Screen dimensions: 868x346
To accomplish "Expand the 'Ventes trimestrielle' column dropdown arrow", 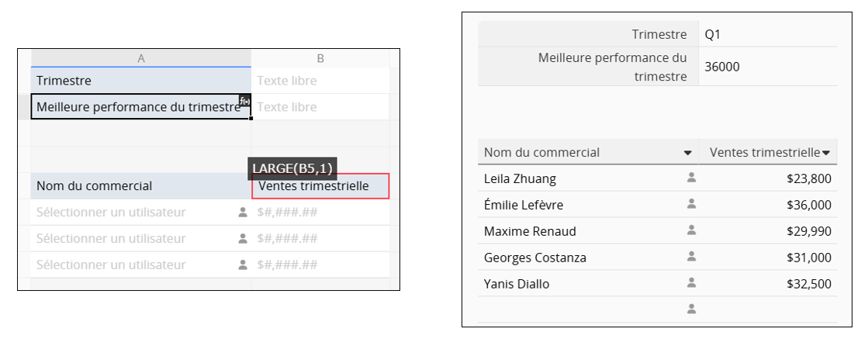I will coord(826,153).
